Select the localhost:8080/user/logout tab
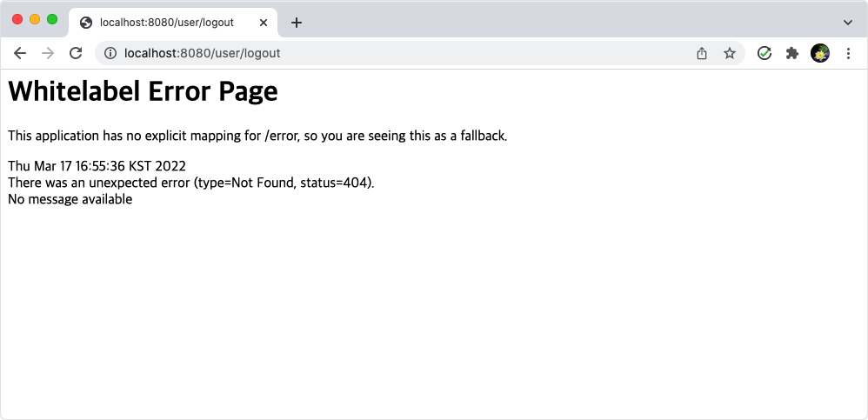The width and height of the screenshot is (868, 420). [173, 23]
